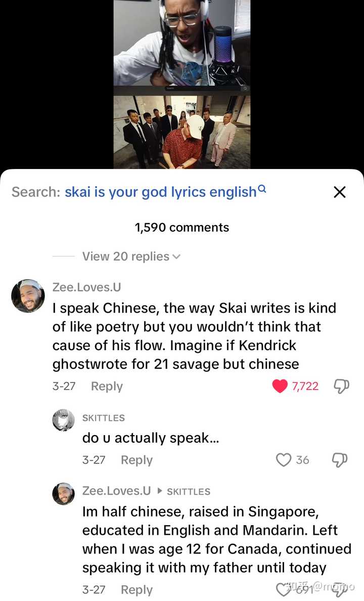Dislike the half chinese reply
The image size is (364, 601).
tap(339, 589)
